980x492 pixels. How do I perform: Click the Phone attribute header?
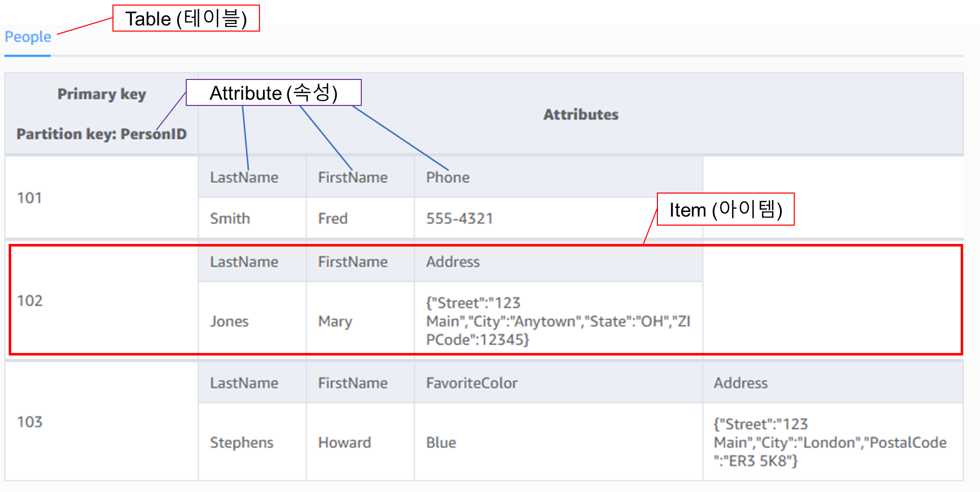[x=448, y=177]
